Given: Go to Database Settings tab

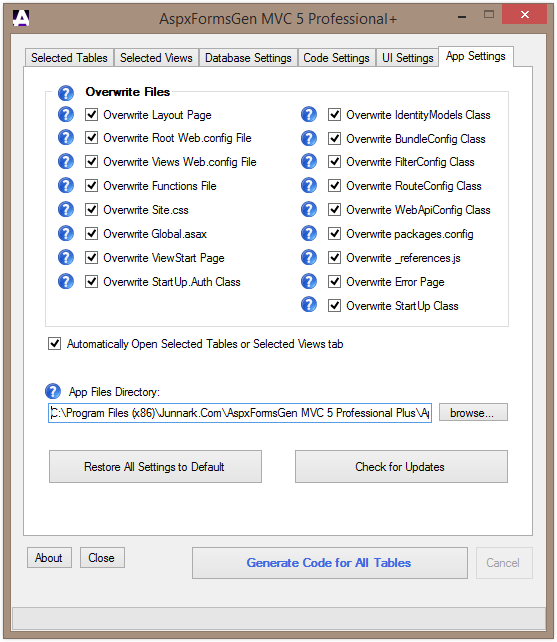Looking at the screenshot, I should pos(248,57).
